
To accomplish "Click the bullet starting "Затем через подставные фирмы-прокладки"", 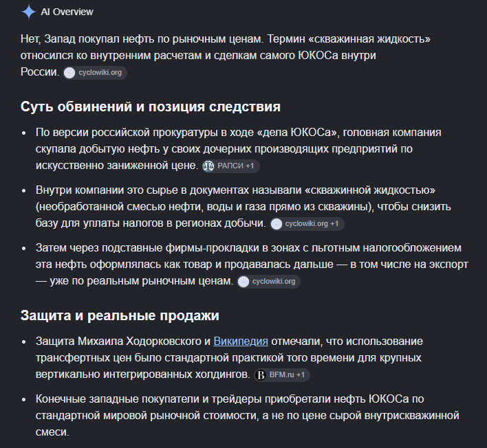I will point(252,265).
